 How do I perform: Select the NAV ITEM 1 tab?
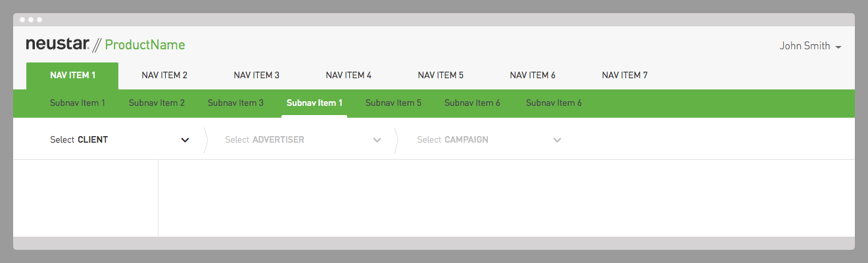coord(72,76)
